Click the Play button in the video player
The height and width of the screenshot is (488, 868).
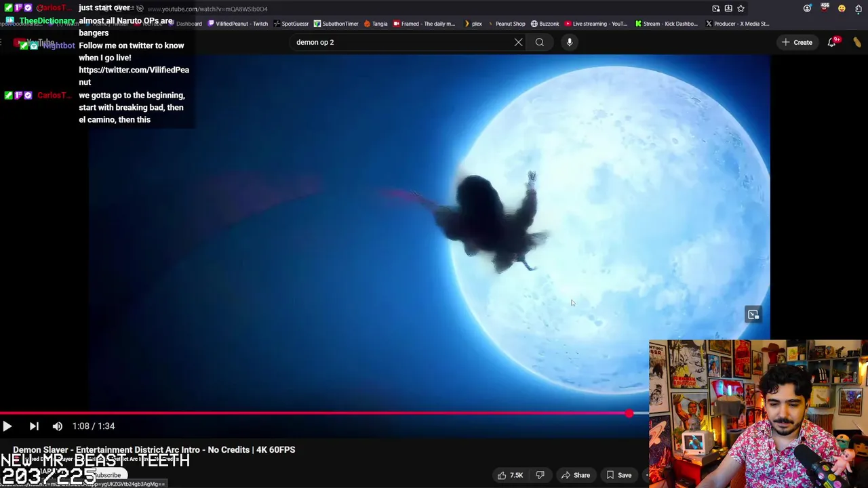pos(7,426)
